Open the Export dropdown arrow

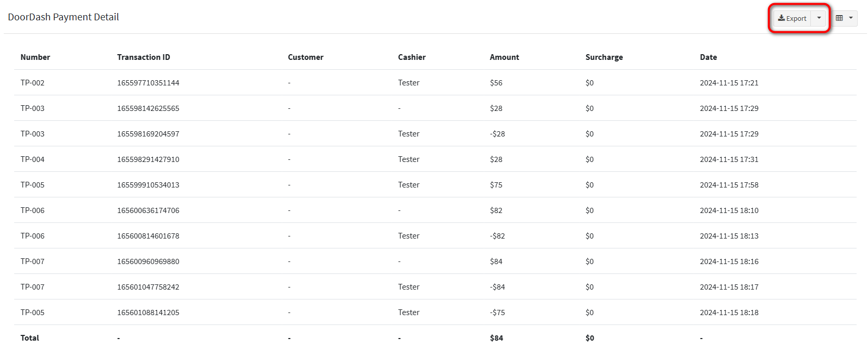coord(819,18)
